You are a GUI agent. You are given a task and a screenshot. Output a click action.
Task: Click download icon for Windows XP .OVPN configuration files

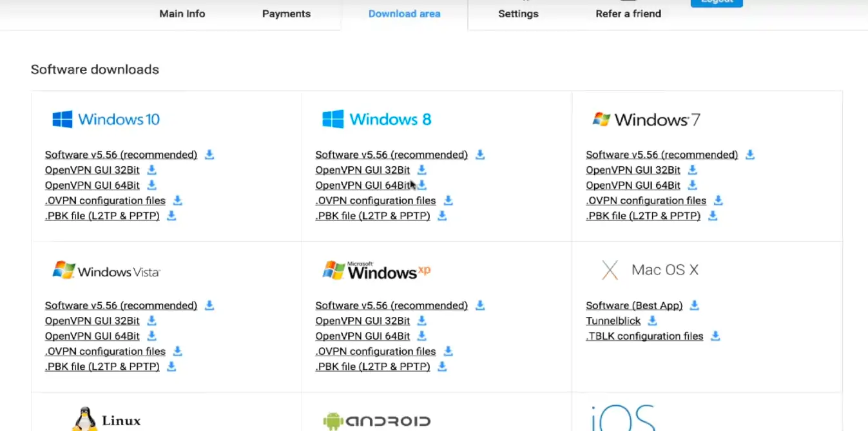[x=448, y=351]
